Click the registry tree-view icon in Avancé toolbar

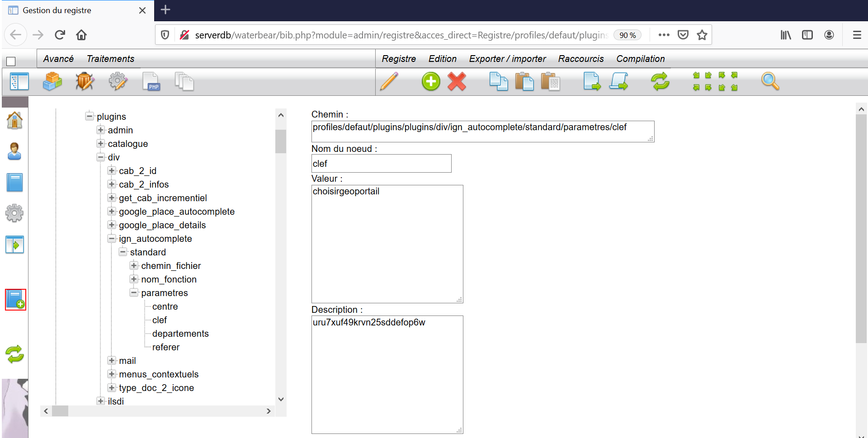pos(19,82)
